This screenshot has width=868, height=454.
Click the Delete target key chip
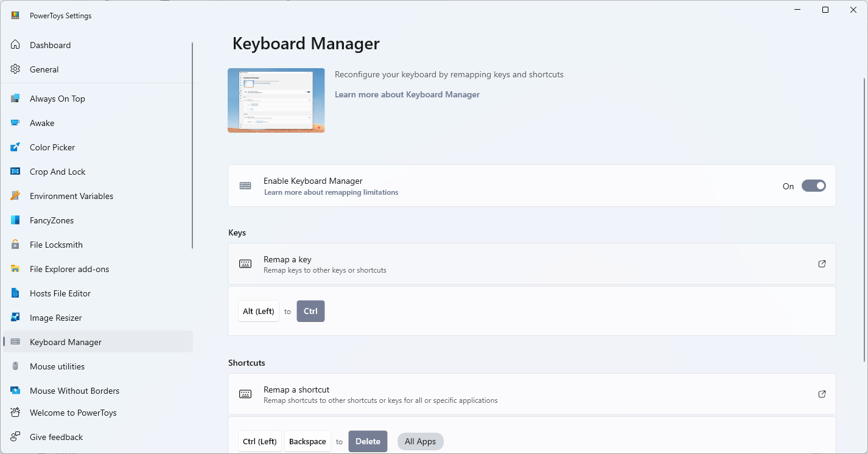(x=368, y=441)
